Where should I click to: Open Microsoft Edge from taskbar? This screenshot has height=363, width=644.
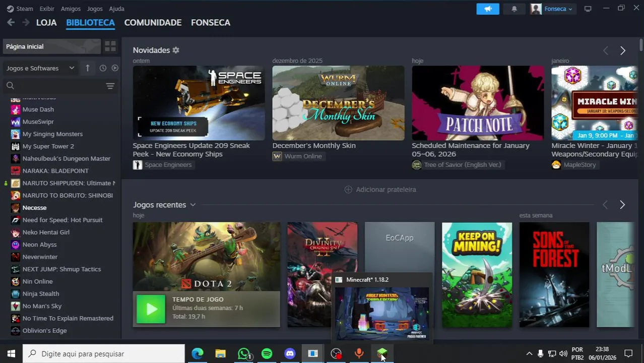[x=198, y=354]
